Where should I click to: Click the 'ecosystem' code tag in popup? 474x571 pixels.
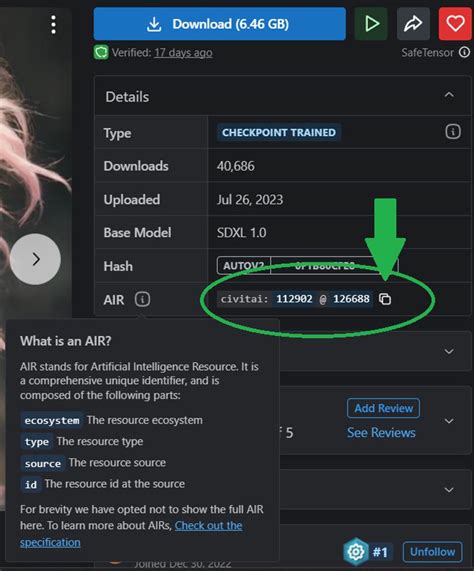[52, 420]
